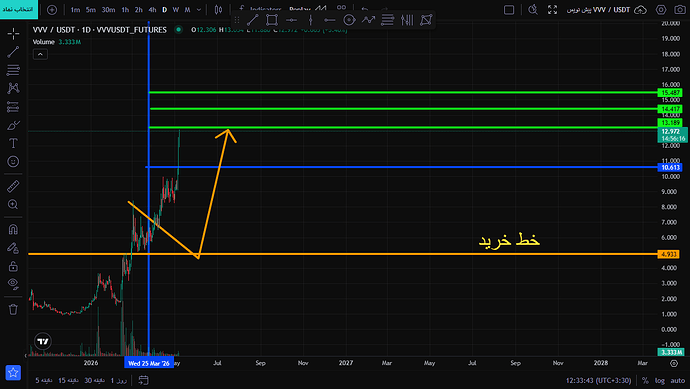Screen dimensions: 690x389
Task: Toggle log scale
Action: point(660,380)
